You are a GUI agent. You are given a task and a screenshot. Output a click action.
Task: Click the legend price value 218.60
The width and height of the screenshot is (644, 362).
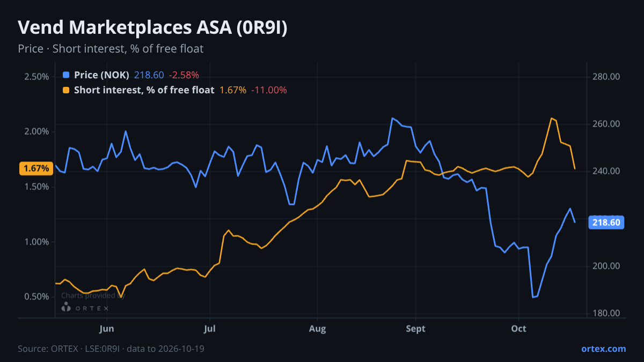(149, 75)
